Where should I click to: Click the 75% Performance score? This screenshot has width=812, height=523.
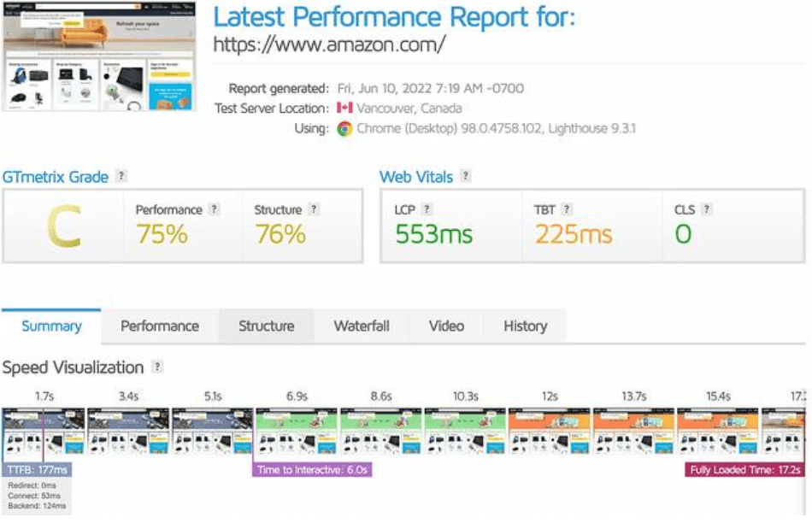coord(162,234)
